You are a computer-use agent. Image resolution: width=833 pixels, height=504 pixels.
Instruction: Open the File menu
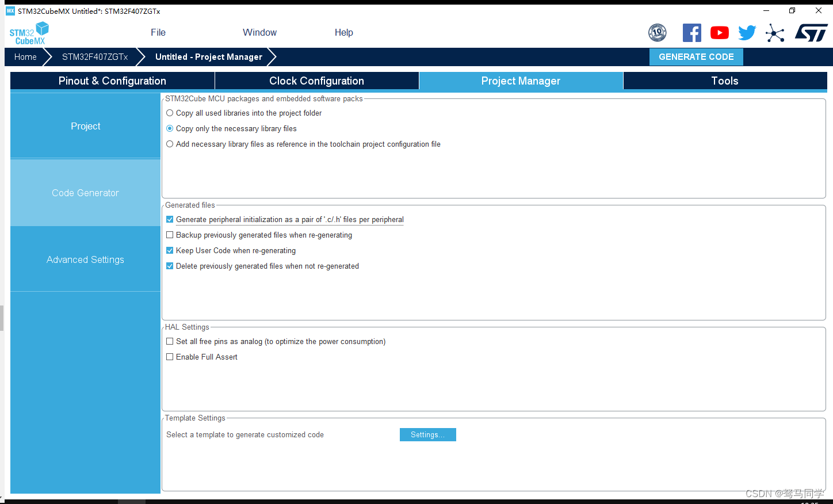click(158, 33)
